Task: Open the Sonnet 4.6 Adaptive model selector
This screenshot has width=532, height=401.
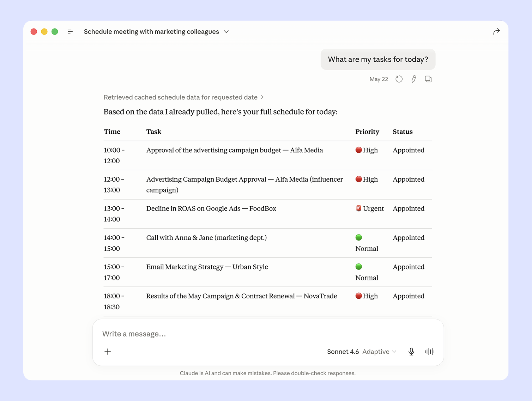Action: 362,352
